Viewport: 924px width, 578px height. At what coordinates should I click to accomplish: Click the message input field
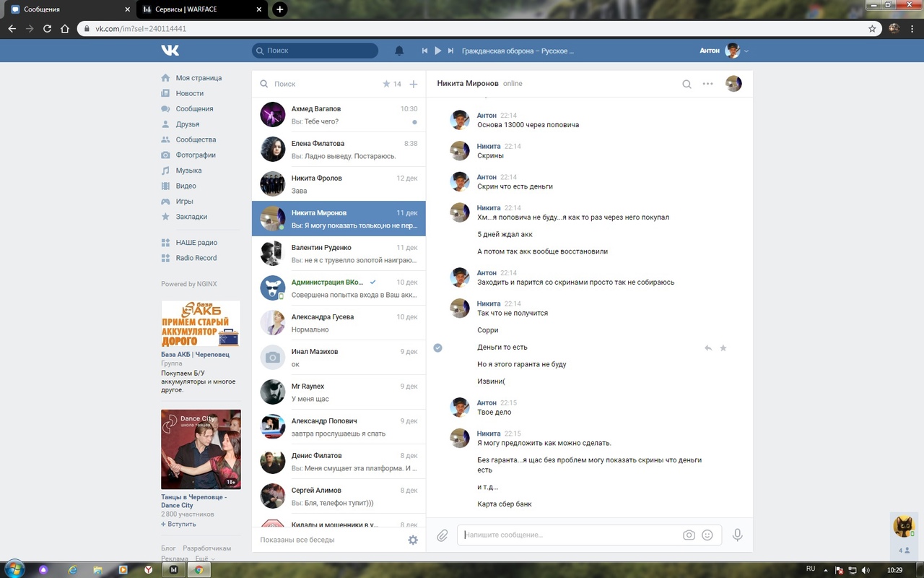click(x=570, y=535)
